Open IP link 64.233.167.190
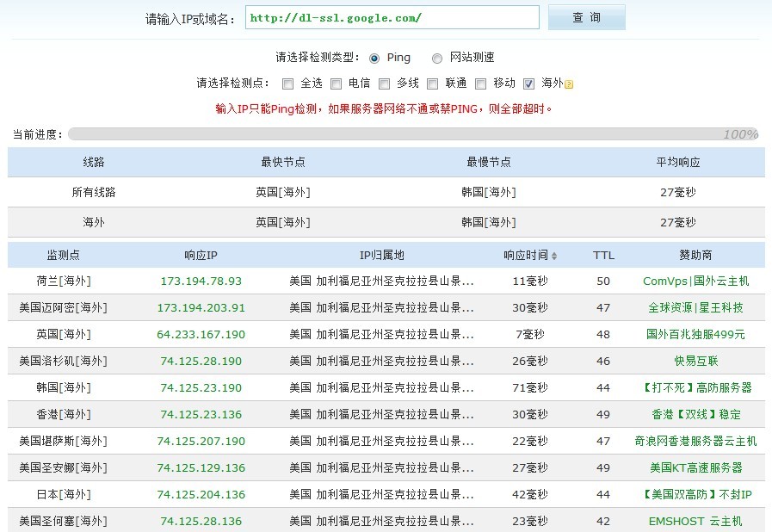This screenshot has height=532, width=772. [x=201, y=335]
